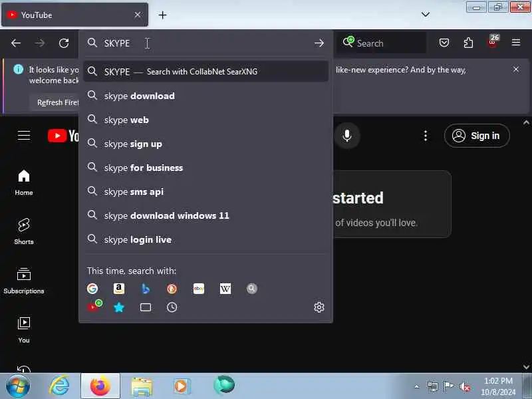Image resolution: width=532 pixels, height=399 pixels.
Task: Choose suggestion skype web
Action: [205, 120]
